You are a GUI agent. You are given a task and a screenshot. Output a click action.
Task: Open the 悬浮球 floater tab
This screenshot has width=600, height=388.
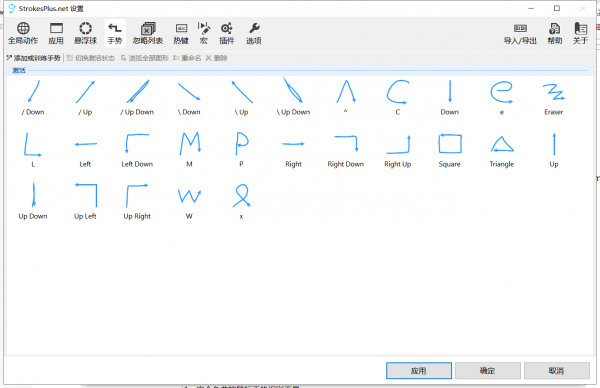click(85, 33)
